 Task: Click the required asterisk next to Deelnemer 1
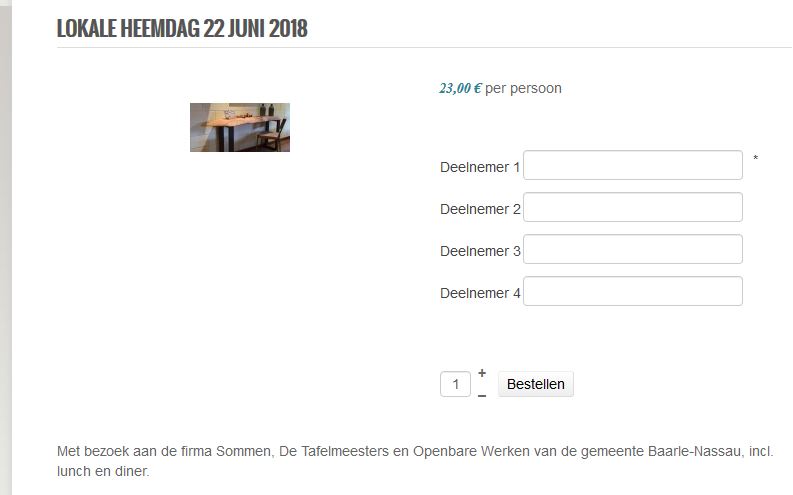(756, 159)
